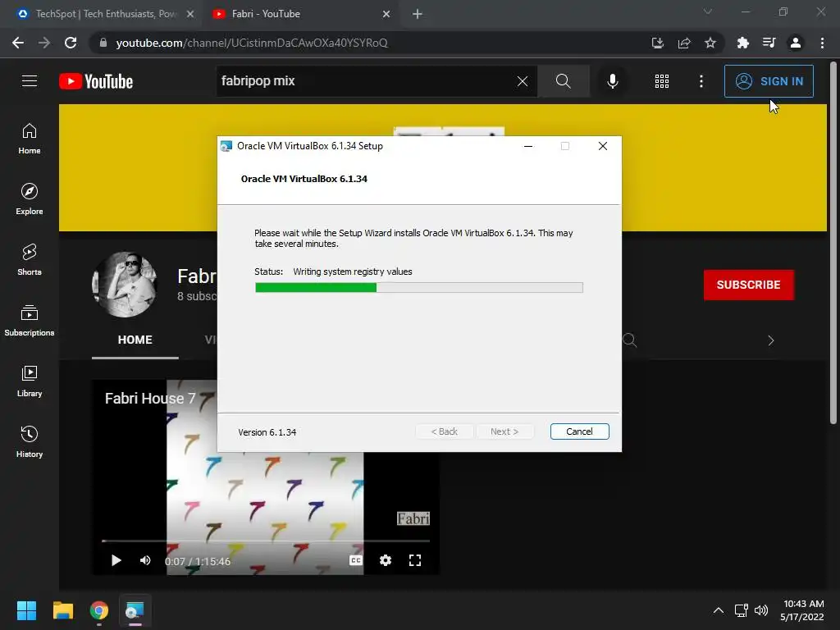Show more channel tabs with right chevron
This screenshot has height=630, width=840.
770,340
